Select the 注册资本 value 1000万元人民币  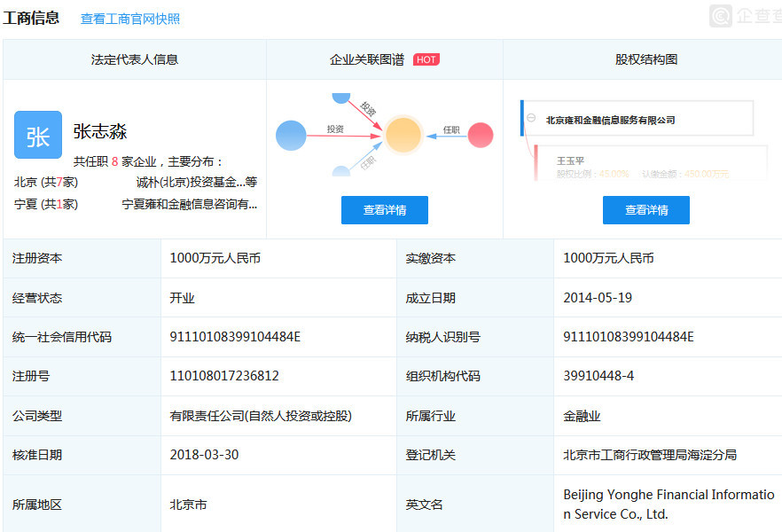tap(215, 258)
